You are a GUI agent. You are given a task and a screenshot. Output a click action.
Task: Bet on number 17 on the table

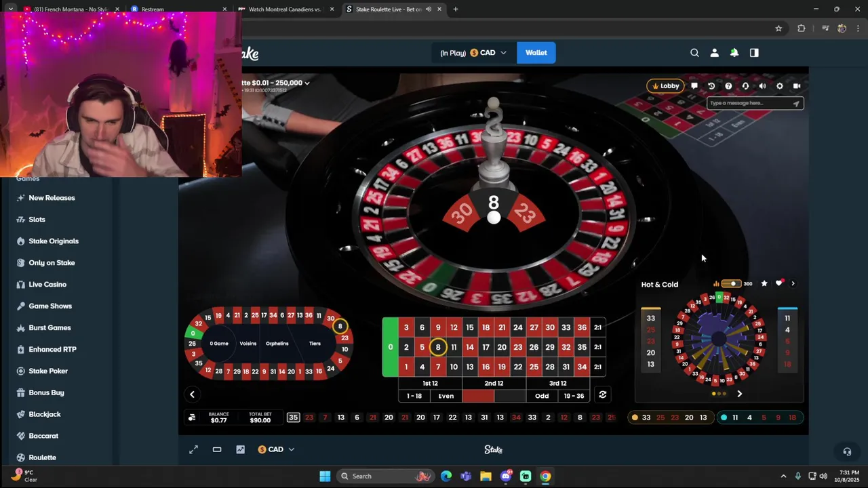486,347
